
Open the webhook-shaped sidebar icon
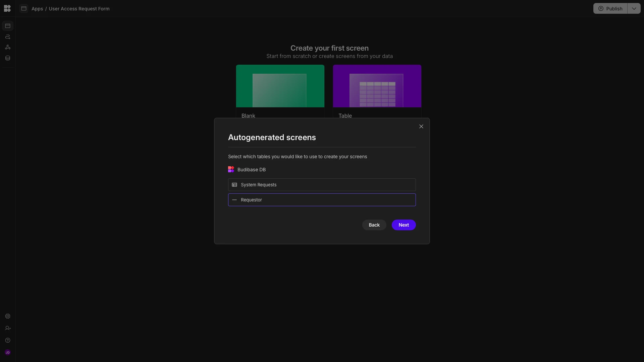pyautogui.click(x=8, y=47)
